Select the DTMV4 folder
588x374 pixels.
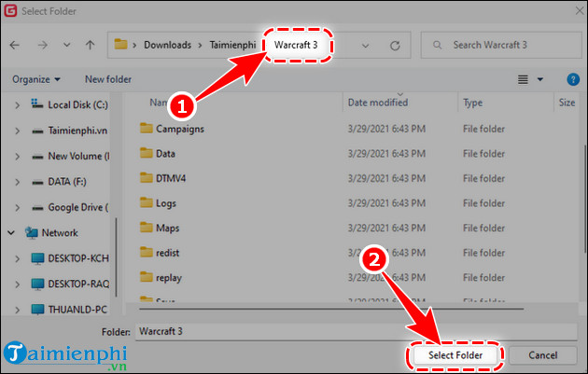pyautogui.click(x=171, y=179)
